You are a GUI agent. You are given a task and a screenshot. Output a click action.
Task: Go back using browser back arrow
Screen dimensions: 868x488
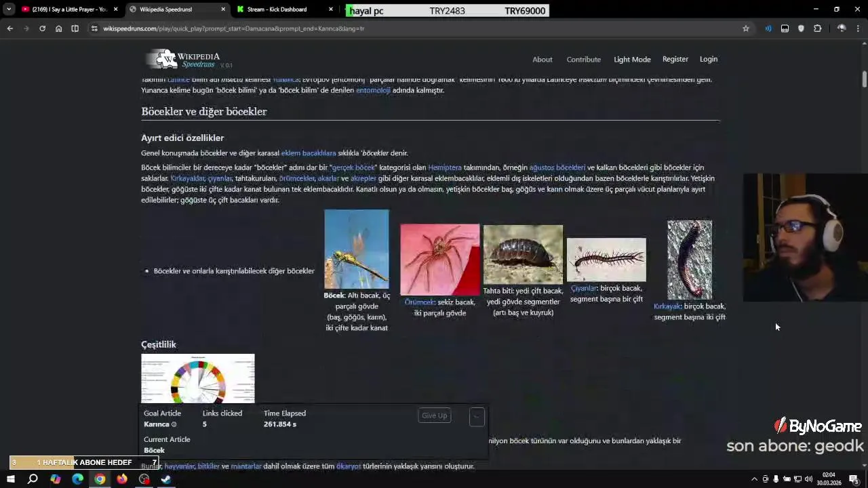pos(9,28)
